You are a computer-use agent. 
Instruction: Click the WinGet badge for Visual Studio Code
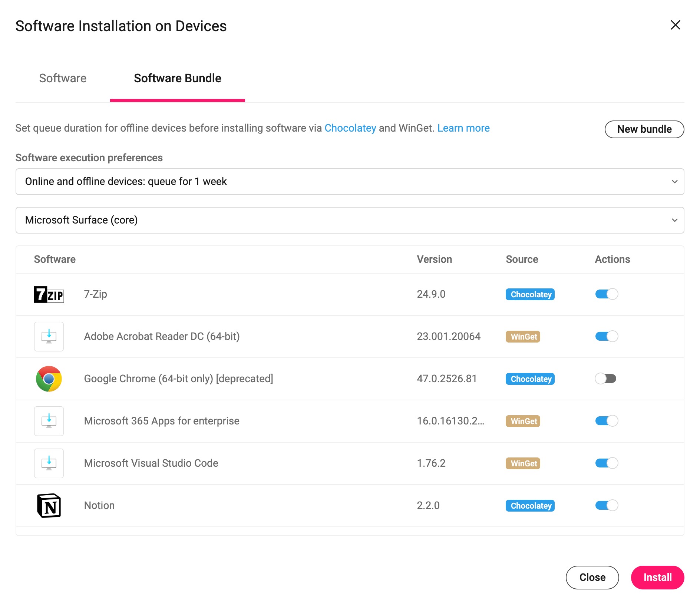coord(523,463)
